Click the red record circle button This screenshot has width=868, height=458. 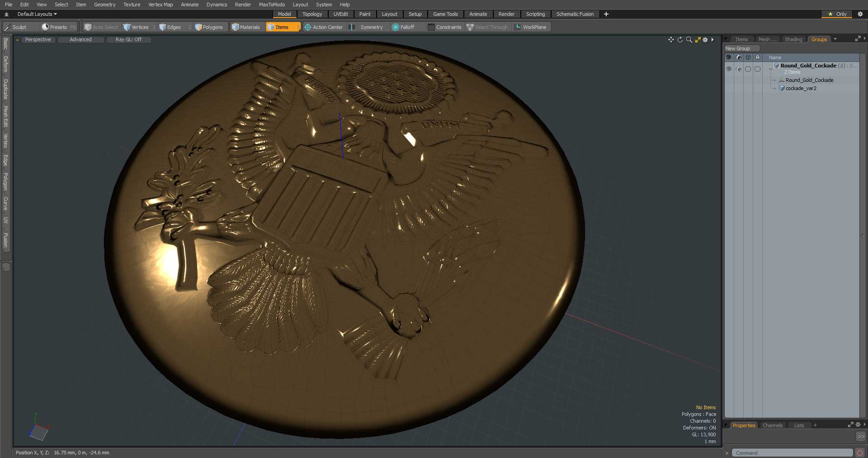(x=860, y=453)
